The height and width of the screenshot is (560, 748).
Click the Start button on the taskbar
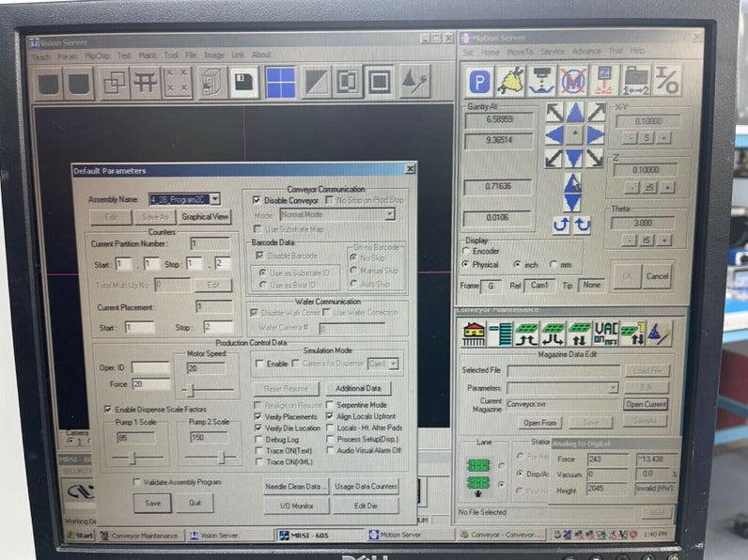[81, 536]
